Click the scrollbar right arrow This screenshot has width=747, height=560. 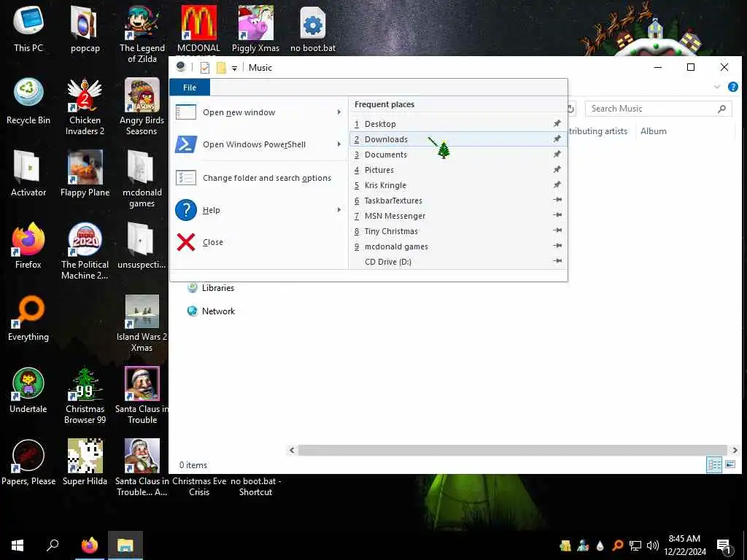[x=735, y=450]
